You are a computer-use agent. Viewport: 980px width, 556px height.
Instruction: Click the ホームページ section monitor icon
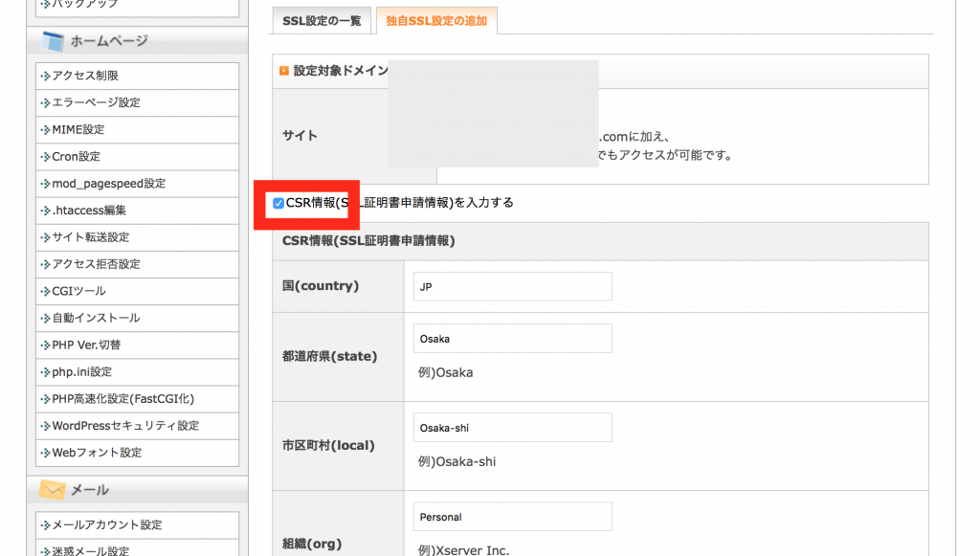52,41
